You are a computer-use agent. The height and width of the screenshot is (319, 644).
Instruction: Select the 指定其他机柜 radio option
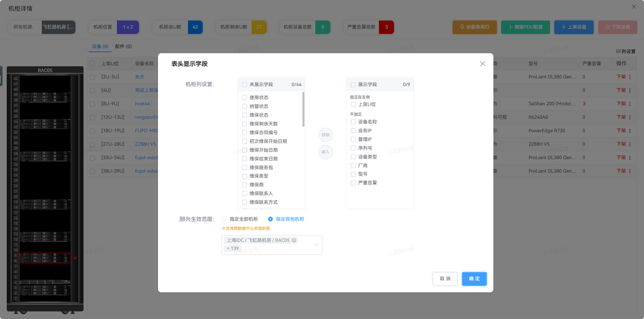[271, 219]
